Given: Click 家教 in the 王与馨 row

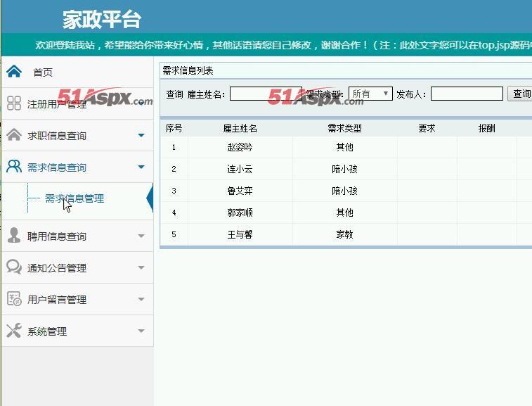Looking at the screenshot, I should coord(344,234).
